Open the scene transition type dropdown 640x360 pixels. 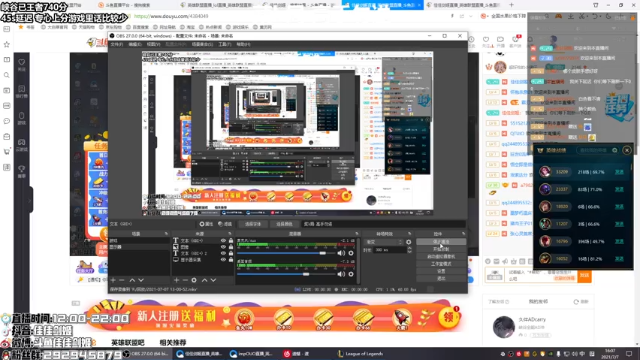383,242
